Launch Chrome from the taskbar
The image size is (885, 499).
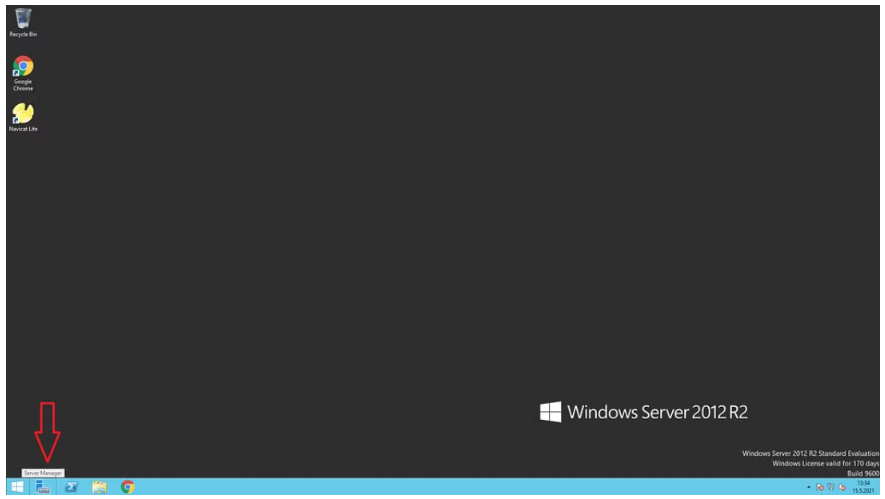[128, 487]
